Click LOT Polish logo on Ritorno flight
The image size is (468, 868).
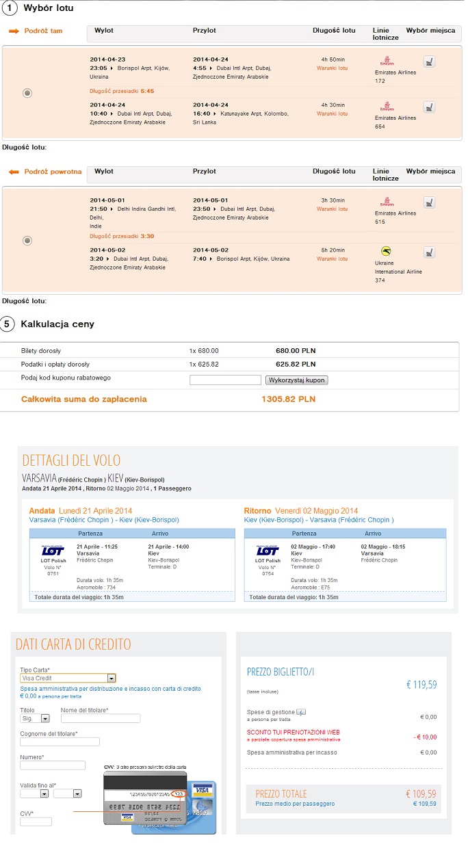coord(268,551)
